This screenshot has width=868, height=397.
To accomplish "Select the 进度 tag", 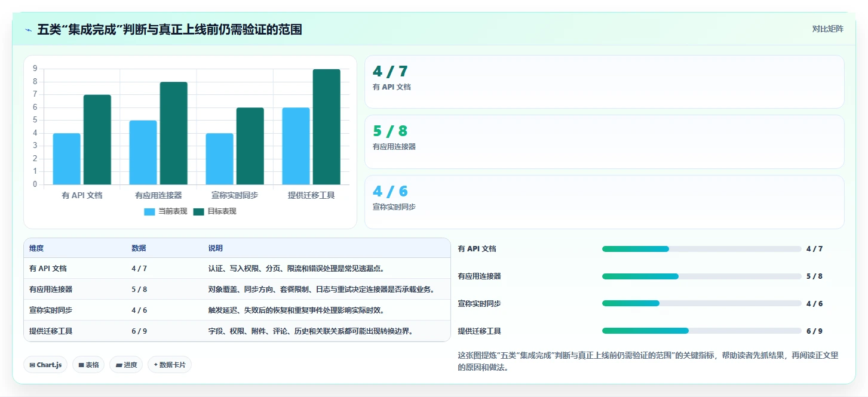I will [x=126, y=365].
